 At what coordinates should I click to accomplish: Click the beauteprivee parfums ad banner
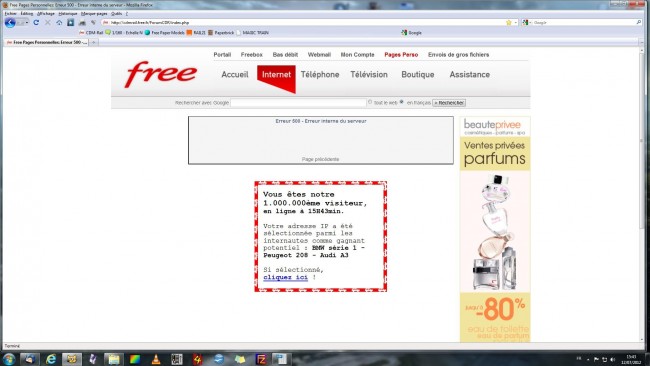[x=495, y=229]
